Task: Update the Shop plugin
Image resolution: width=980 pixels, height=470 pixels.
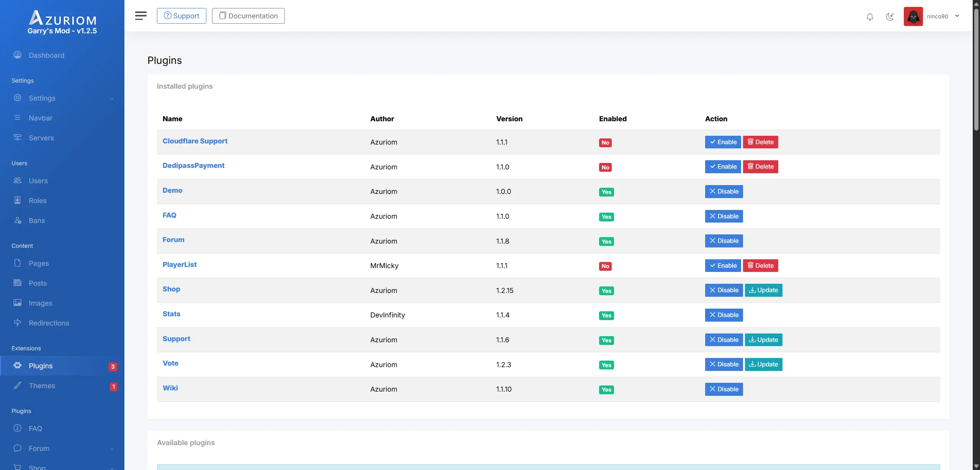Action: point(764,290)
